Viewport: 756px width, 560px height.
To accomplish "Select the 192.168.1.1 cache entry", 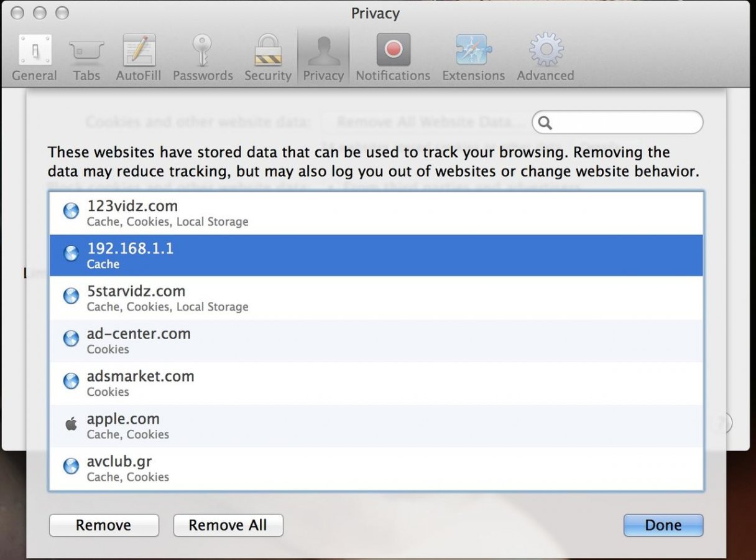I will click(376, 255).
